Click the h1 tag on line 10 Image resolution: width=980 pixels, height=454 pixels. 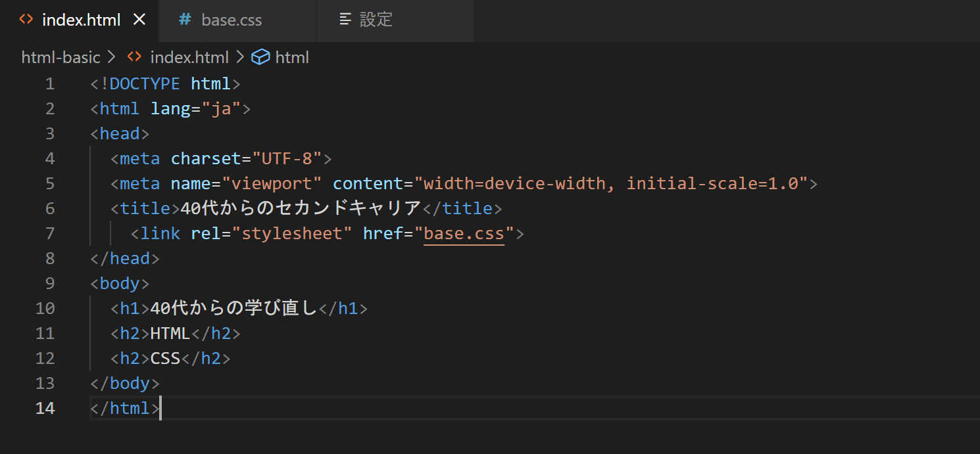(129, 307)
